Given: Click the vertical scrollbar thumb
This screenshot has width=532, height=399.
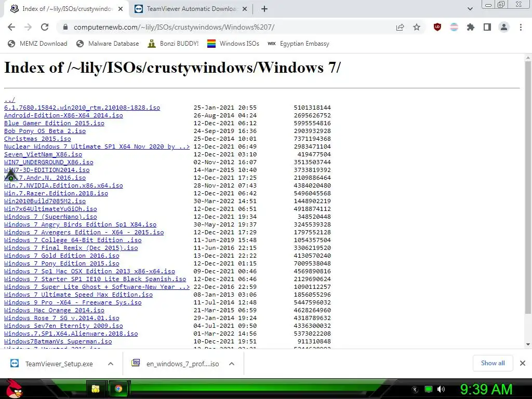Looking at the screenshot, I should pos(528,188).
